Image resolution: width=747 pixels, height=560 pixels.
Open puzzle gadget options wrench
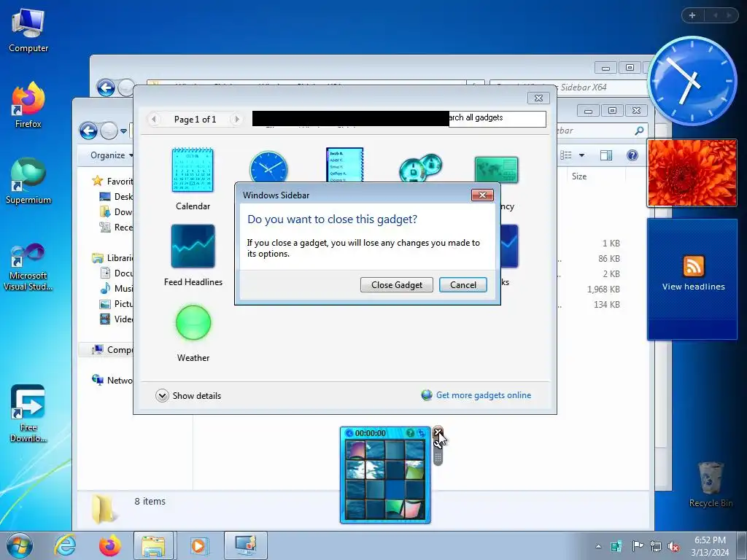pyautogui.click(x=438, y=444)
